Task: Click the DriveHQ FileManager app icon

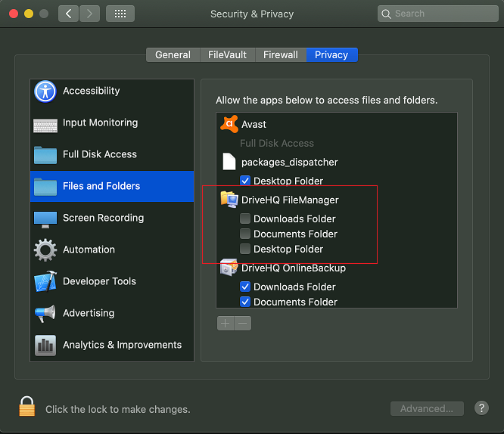Action: [x=229, y=200]
